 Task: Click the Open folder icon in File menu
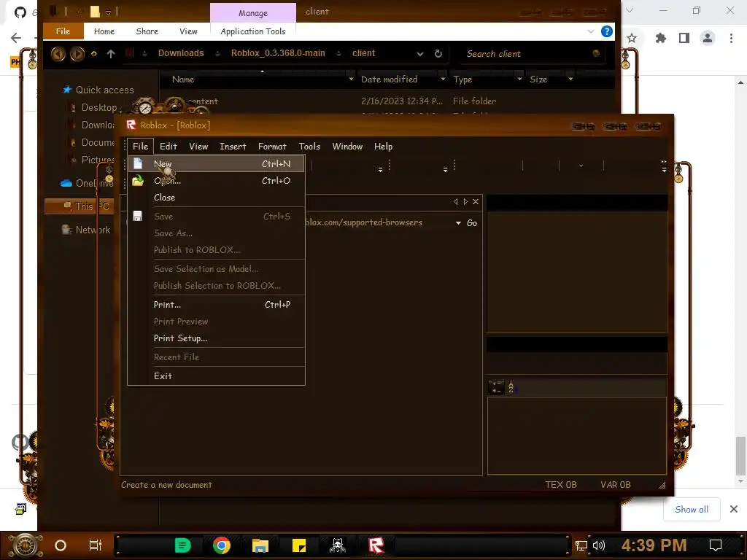pyautogui.click(x=138, y=181)
